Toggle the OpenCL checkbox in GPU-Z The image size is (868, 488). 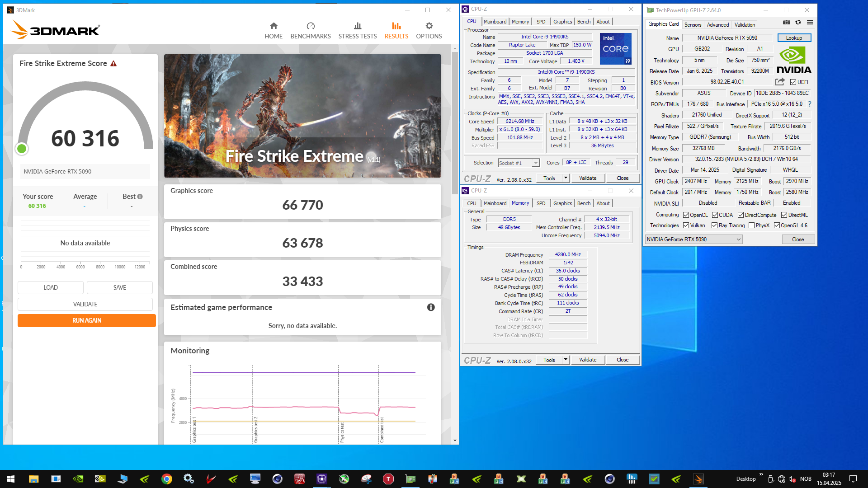(686, 215)
